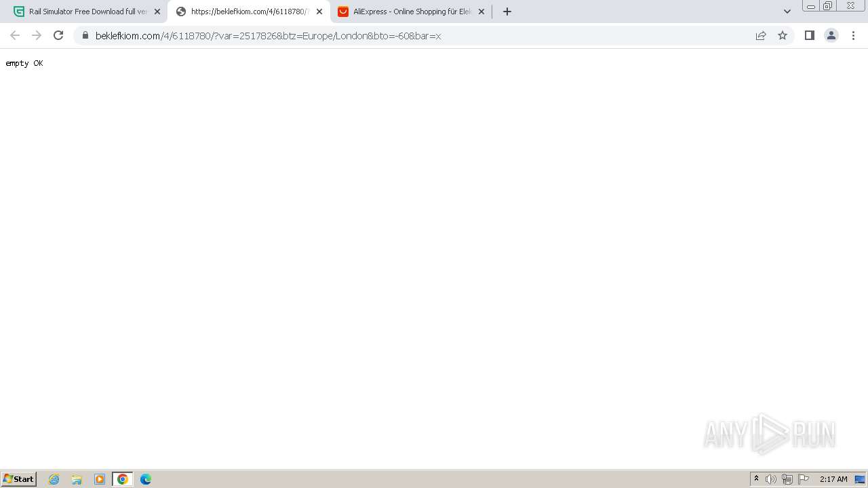
Task: Open Windows Explorer from taskbar
Action: (x=77, y=479)
